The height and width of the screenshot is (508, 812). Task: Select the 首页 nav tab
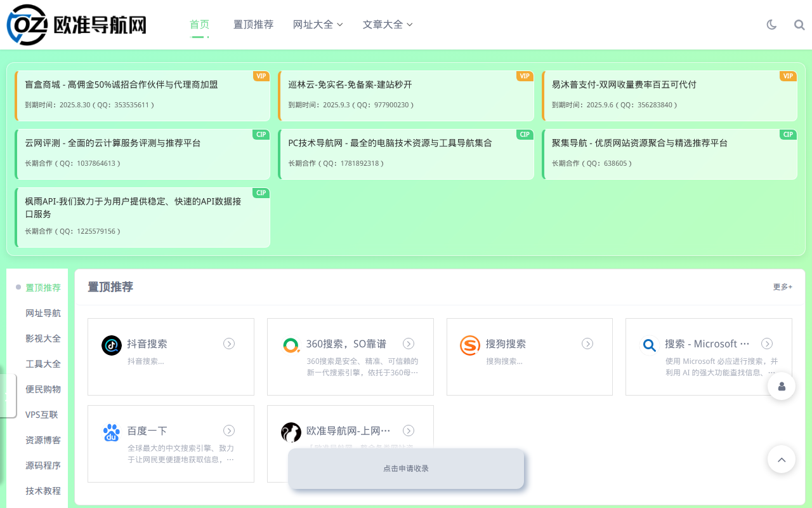coord(199,25)
